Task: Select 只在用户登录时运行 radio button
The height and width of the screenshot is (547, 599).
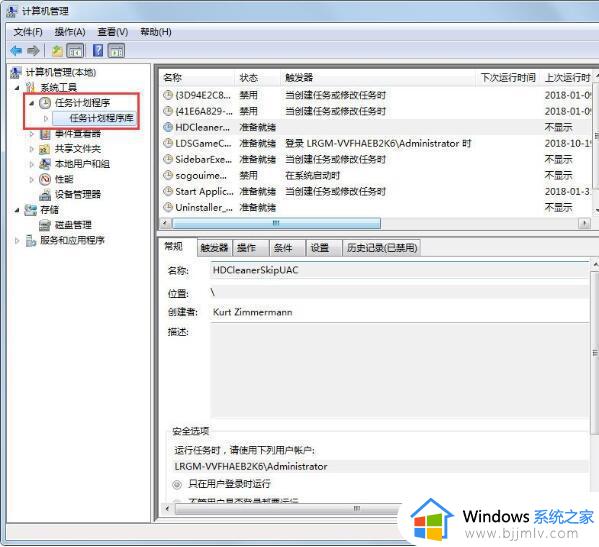Action: pyautogui.click(x=176, y=484)
